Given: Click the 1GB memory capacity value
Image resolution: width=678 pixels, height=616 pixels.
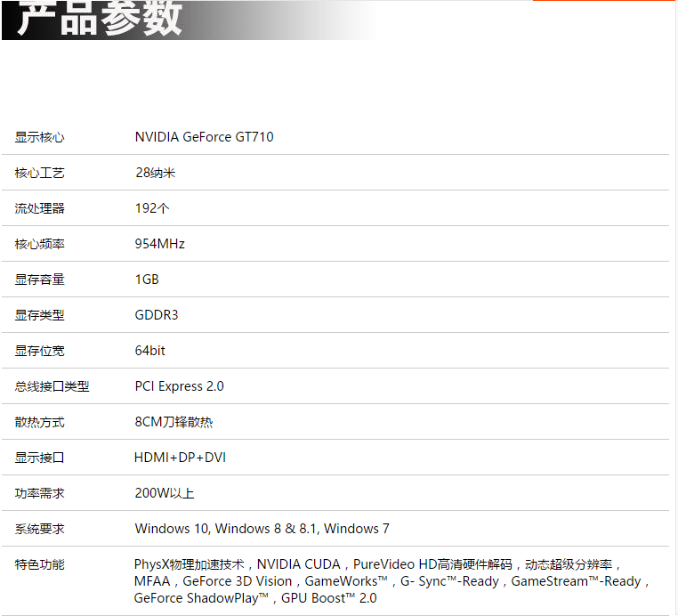Looking at the screenshot, I should pyautogui.click(x=147, y=280).
